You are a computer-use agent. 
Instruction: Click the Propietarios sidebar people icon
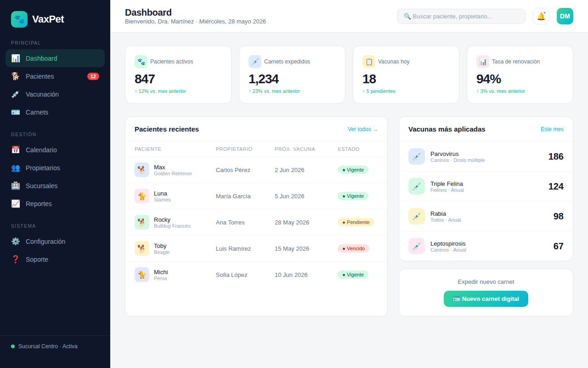click(x=16, y=168)
